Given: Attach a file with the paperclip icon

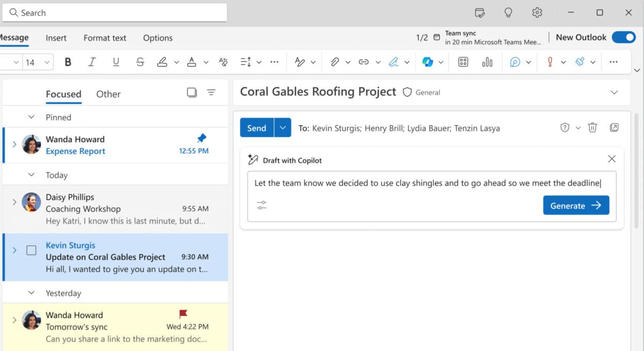Looking at the screenshot, I should point(335,62).
